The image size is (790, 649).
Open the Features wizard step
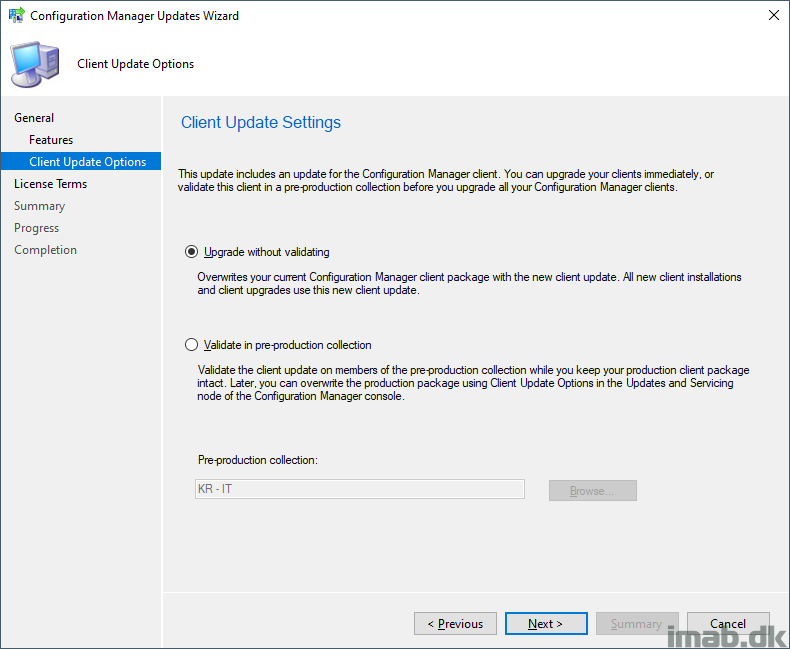(51, 140)
